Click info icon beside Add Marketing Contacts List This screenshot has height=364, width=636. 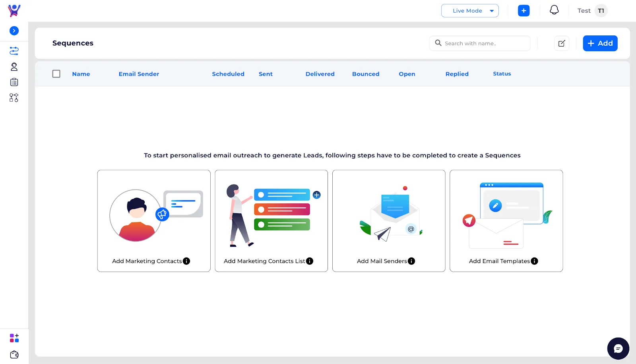310,261
